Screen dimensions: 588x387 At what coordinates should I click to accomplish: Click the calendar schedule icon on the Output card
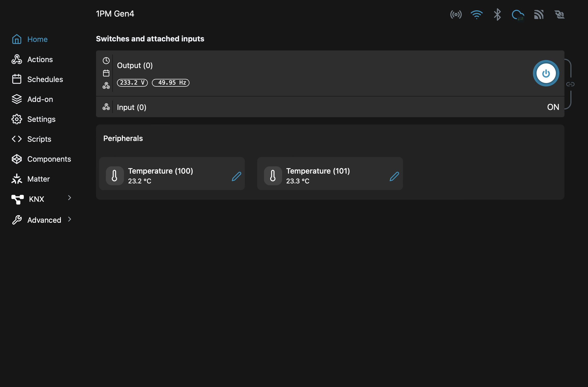[x=106, y=73]
